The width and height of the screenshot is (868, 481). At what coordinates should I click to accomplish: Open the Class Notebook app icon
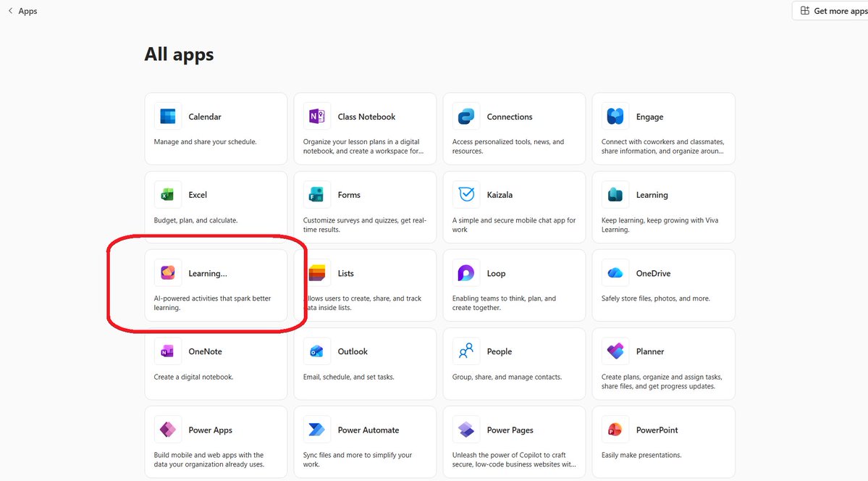coord(316,117)
